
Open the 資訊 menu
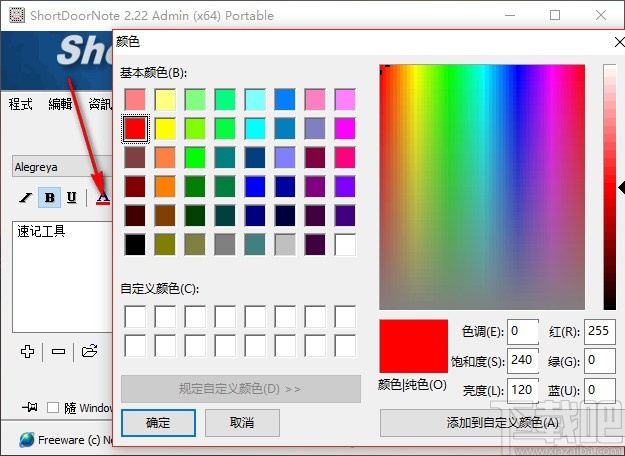[x=100, y=104]
